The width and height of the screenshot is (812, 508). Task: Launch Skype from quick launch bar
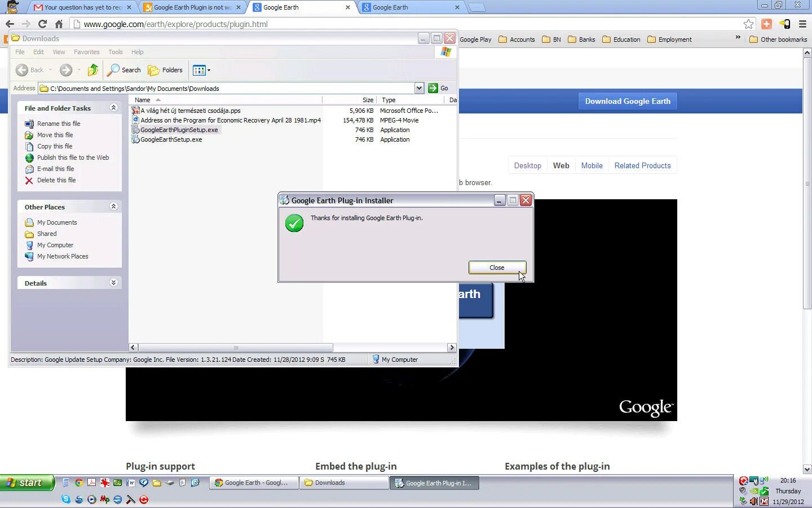pyautogui.click(x=66, y=500)
